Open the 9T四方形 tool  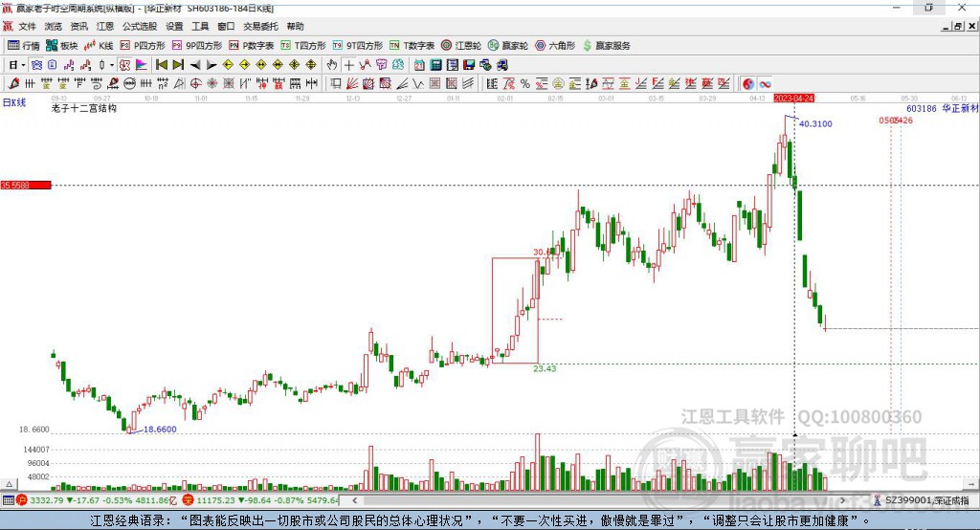(x=358, y=46)
